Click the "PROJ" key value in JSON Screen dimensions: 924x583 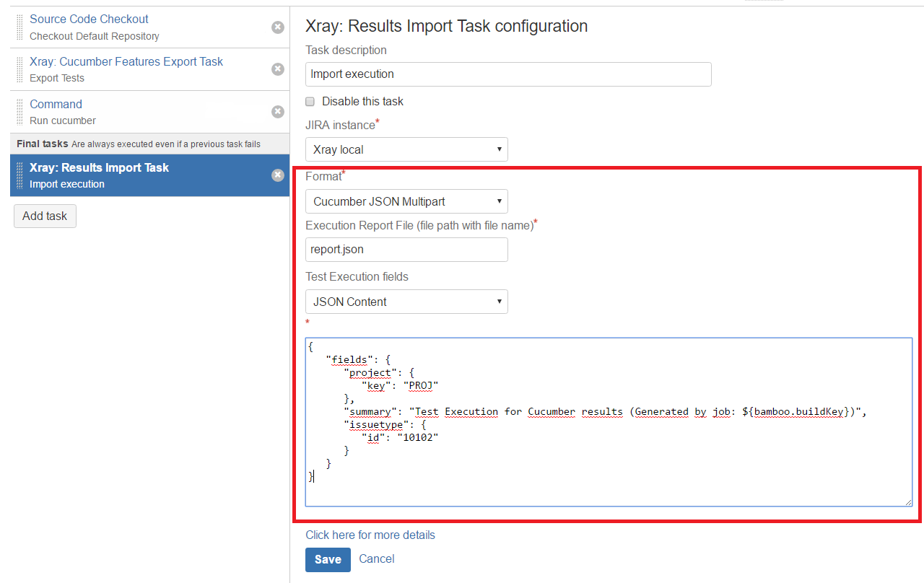(421, 386)
